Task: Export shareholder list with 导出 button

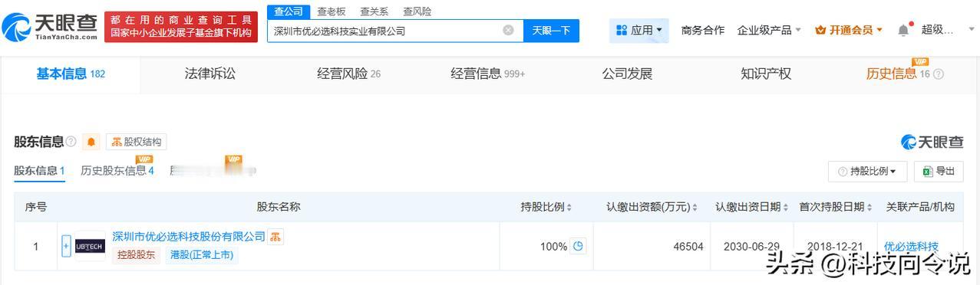Action: (939, 172)
